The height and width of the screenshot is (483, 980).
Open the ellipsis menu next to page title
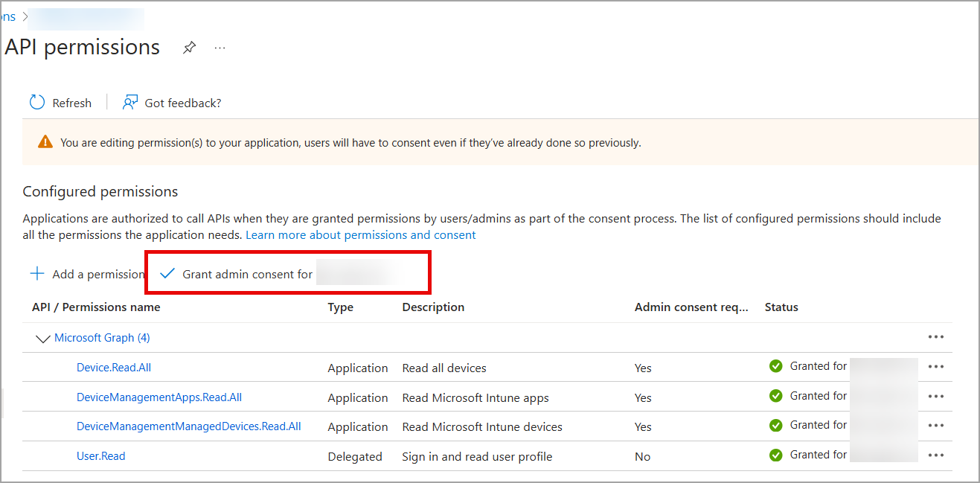(220, 48)
